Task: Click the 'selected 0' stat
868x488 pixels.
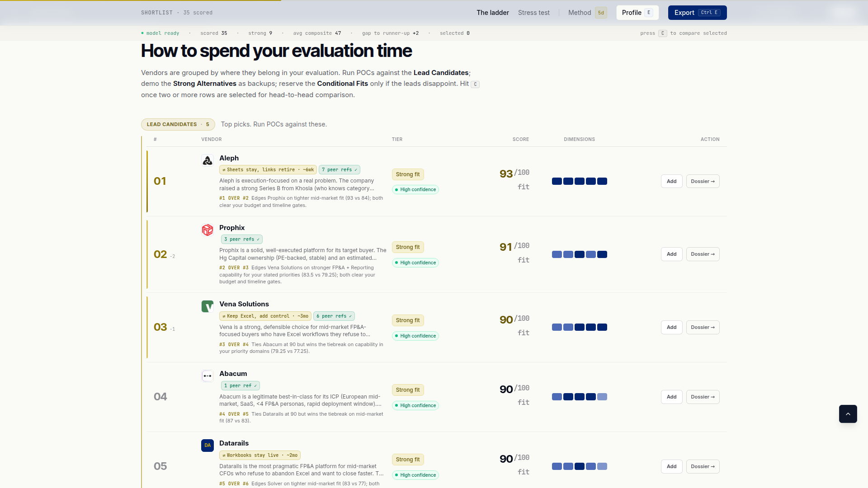Action: 455,33
